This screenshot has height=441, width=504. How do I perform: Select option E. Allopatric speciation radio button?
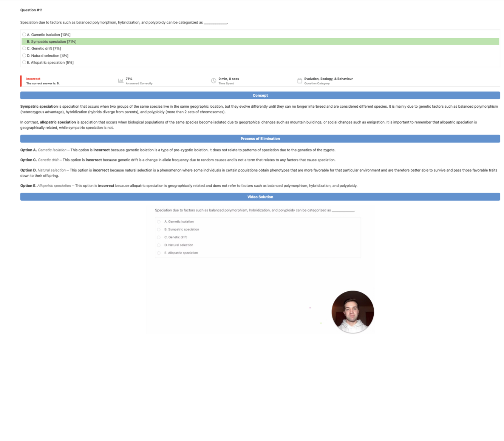24,62
